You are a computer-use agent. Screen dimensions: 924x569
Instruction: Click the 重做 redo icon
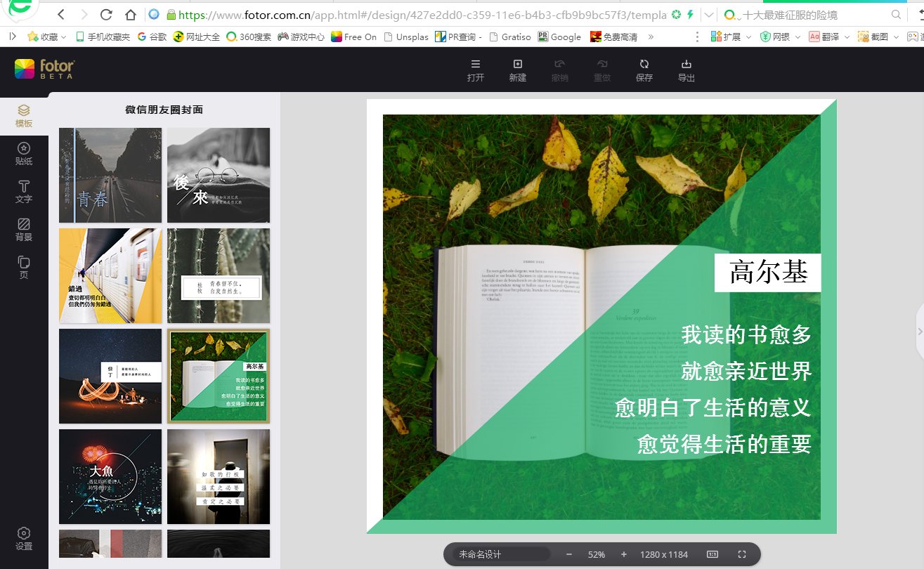coord(601,70)
